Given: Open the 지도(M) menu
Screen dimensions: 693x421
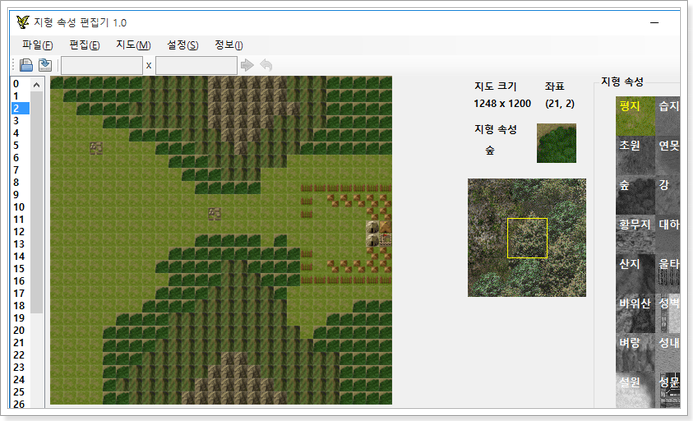Looking at the screenshot, I should (x=133, y=45).
